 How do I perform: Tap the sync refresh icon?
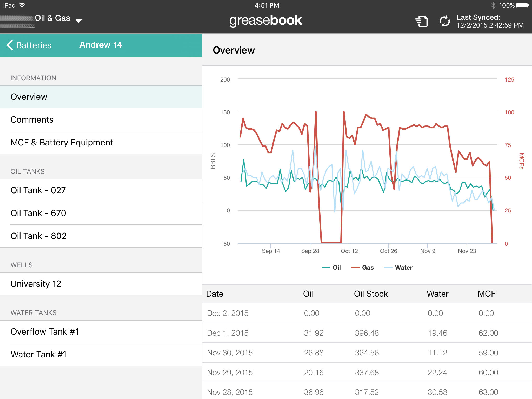pyautogui.click(x=444, y=21)
